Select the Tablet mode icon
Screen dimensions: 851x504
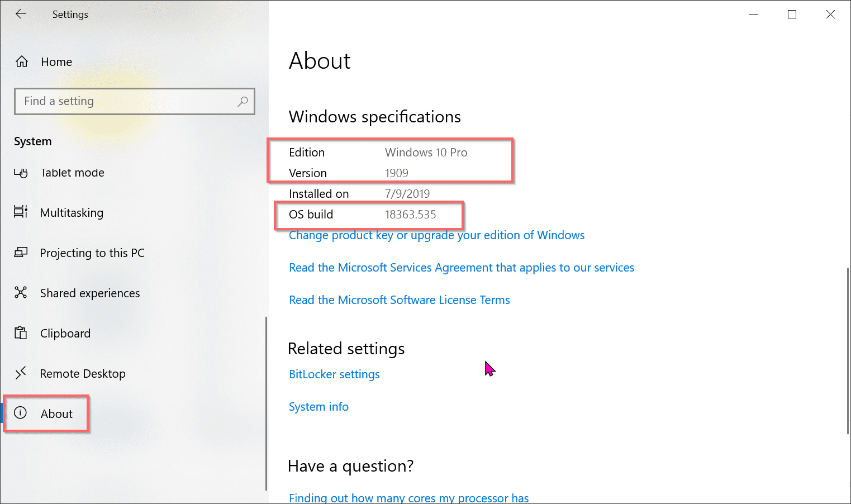tap(21, 173)
